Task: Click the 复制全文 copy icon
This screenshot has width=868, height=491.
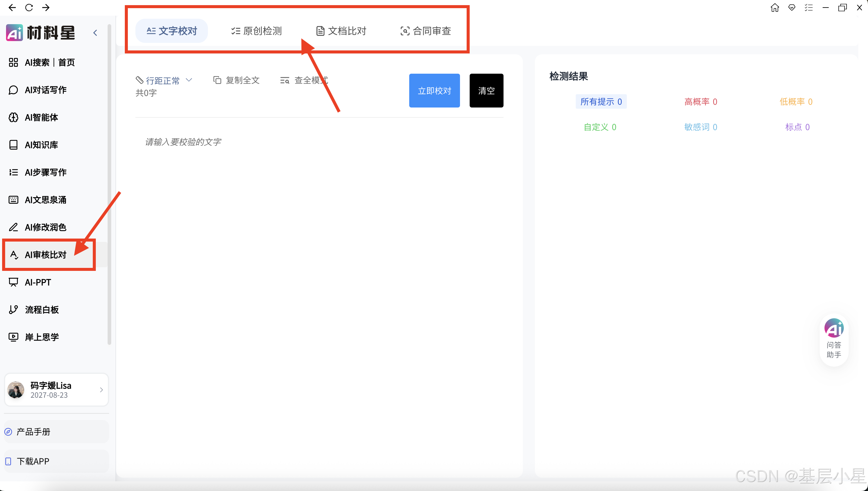Action: pos(217,80)
